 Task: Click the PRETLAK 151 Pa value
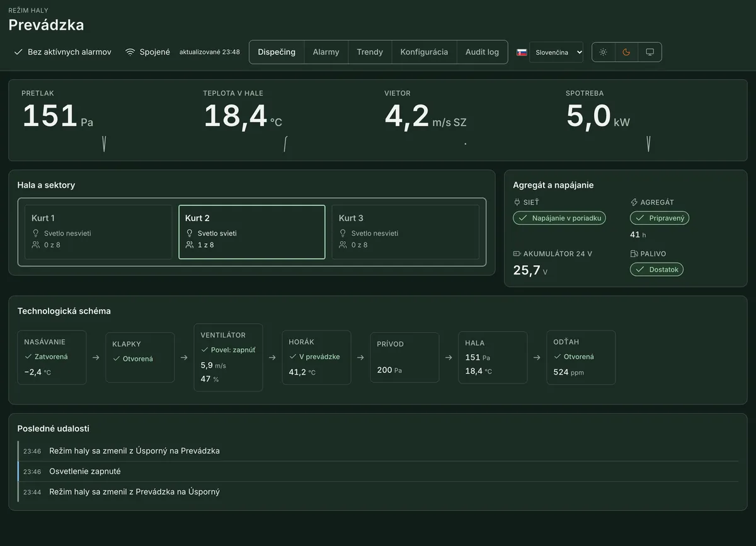pos(58,117)
